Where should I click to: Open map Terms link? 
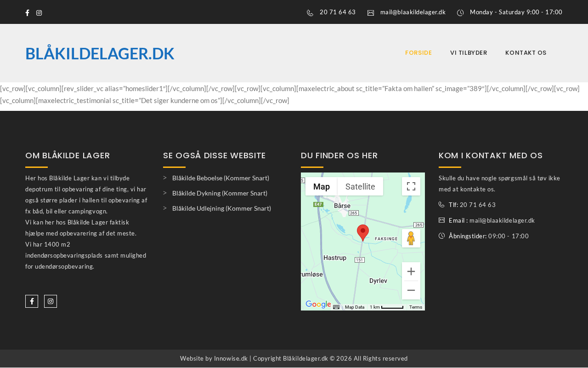point(415,307)
